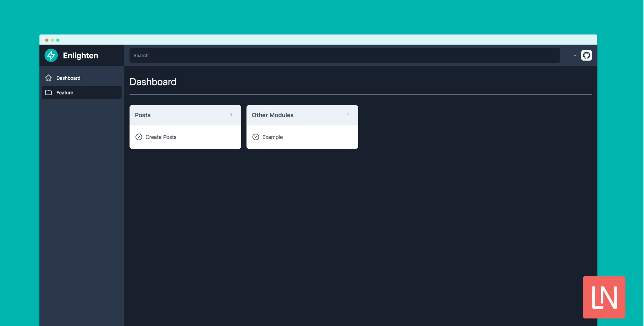The width and height of the screenshot is (644, 326).
Task: Click the green window maximize dot
Action: coord(58,40)
